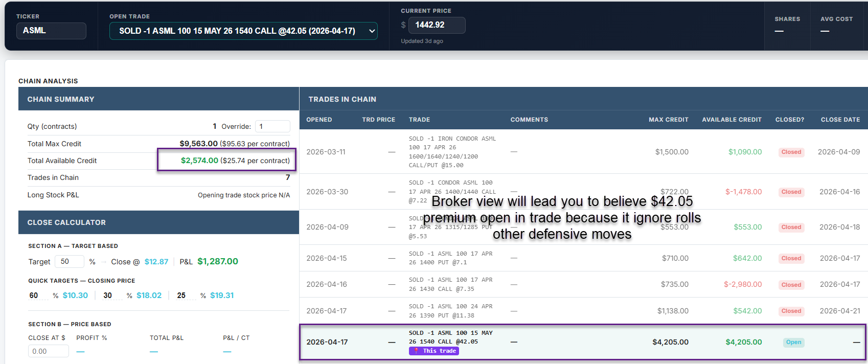The height and width of the screenshot is (364, 868).
Task: Open the Open Trade dropdown selector
Action: (243, 31)
